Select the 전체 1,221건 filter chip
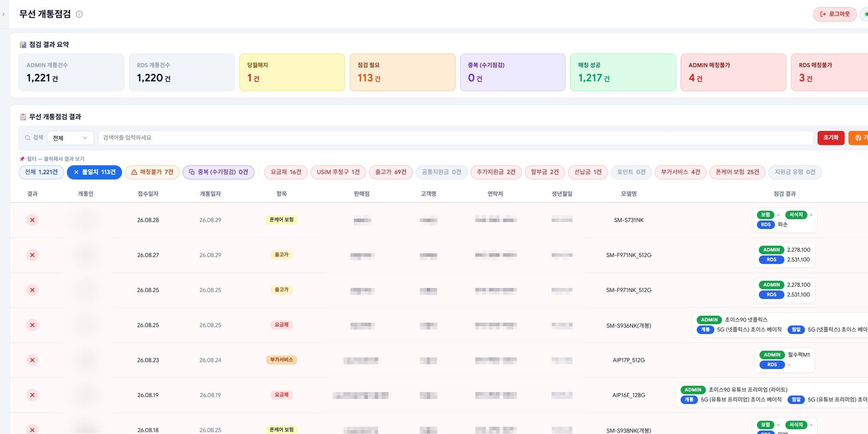Screen dimensions: 868x434 click(x=41, y=172)
